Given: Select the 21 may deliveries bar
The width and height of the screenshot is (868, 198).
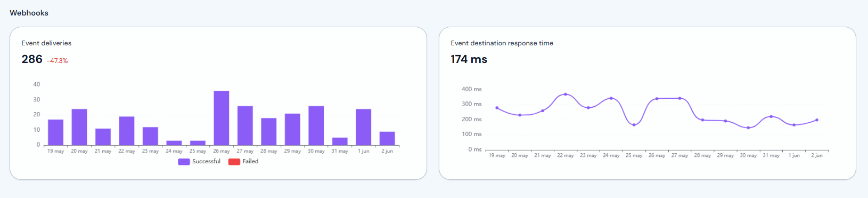Looking at the screenshot, I should [x=103, y=137].
